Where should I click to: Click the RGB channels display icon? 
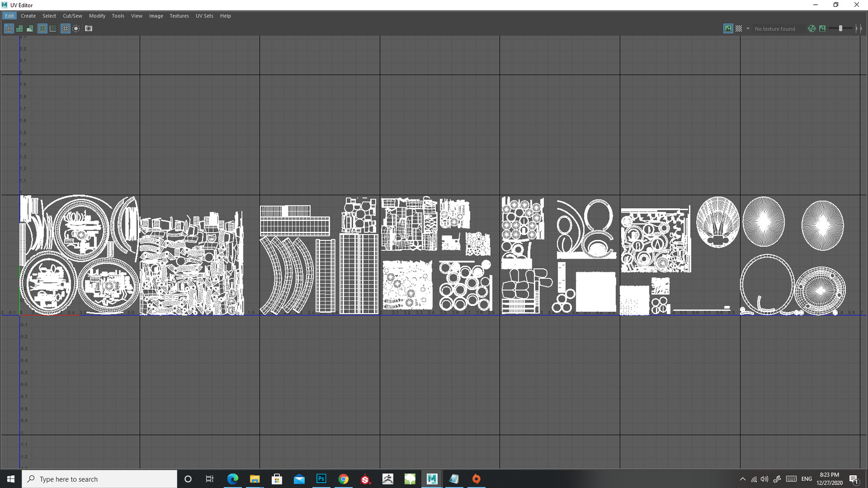coord(812,28)
